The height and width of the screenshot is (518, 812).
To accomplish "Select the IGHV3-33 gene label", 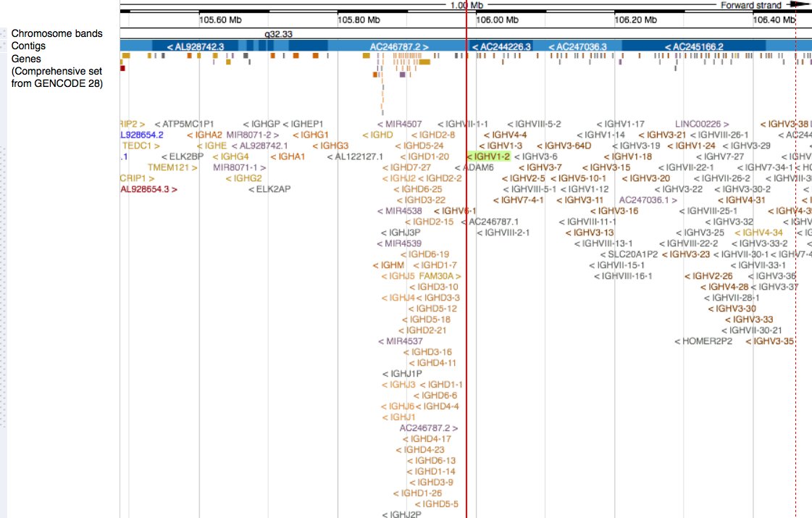I will 749,319.
